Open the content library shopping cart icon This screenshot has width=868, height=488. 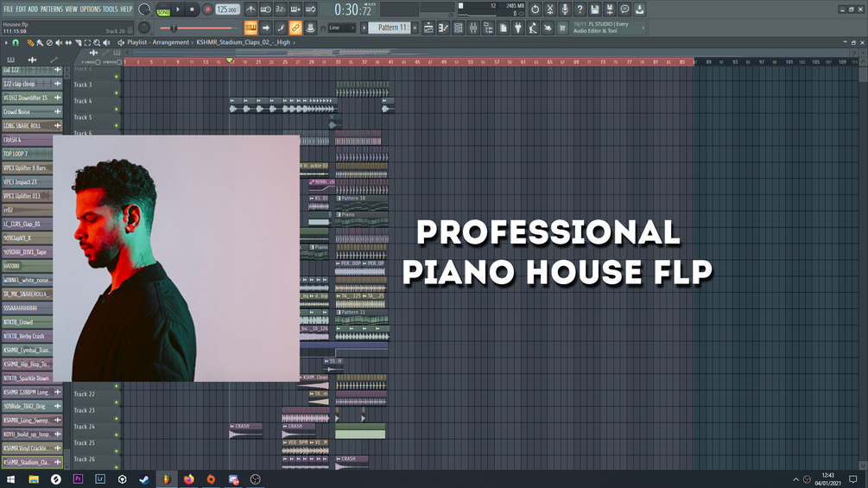562,28
